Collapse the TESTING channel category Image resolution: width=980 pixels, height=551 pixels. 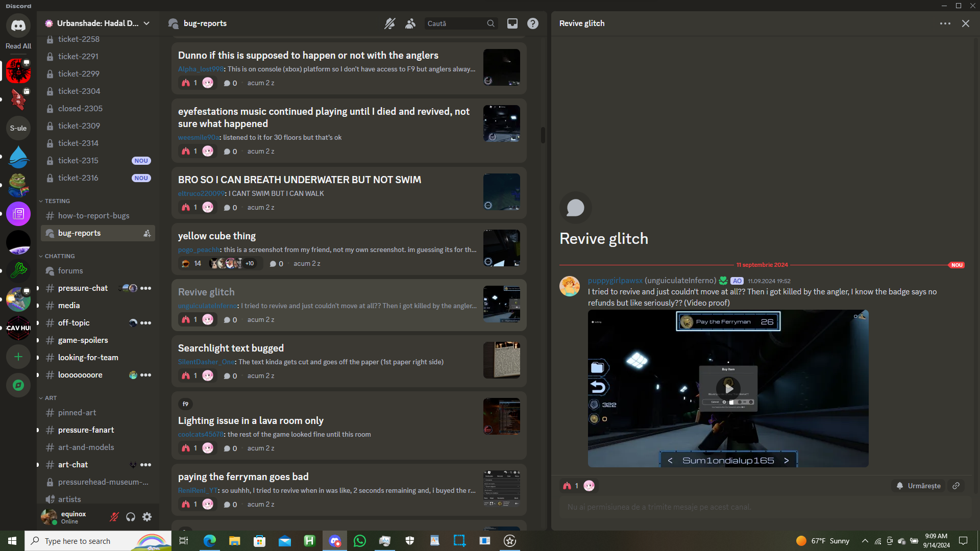point(57,201)
